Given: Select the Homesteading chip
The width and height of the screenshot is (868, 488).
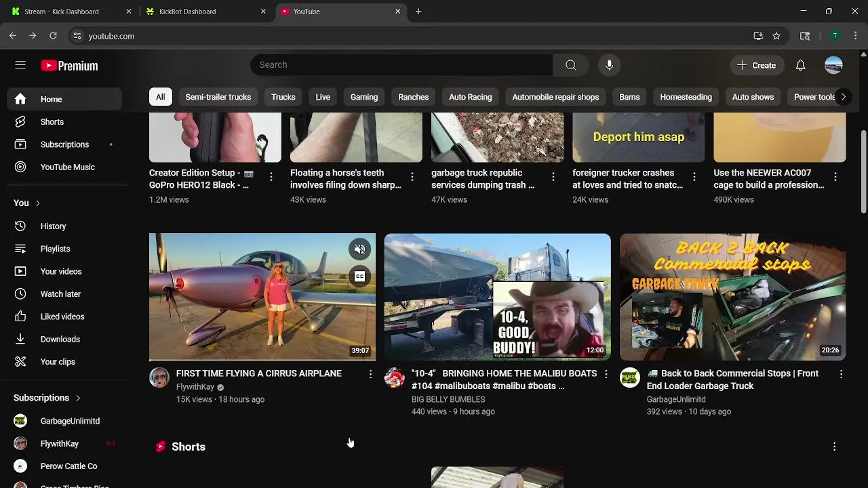Looking at the screenshot, I should (x=686, y=97).
